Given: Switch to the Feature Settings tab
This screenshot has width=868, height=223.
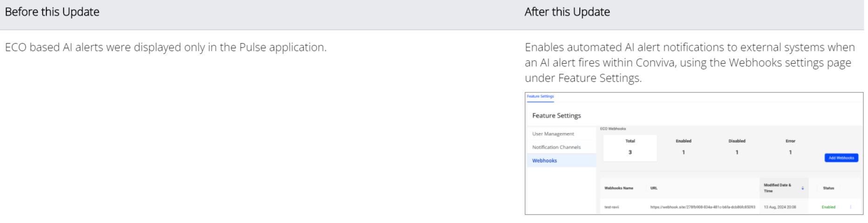Looking at the screenshot, I should [x=540, y=97].
